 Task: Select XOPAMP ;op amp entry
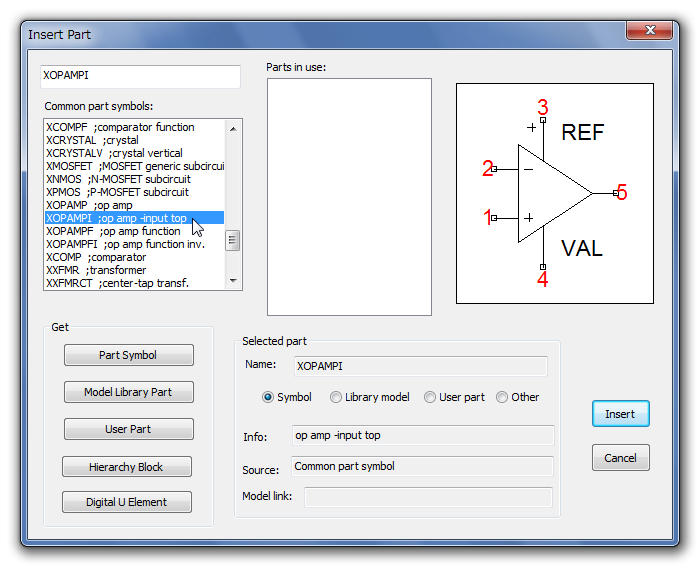point(134,205)
